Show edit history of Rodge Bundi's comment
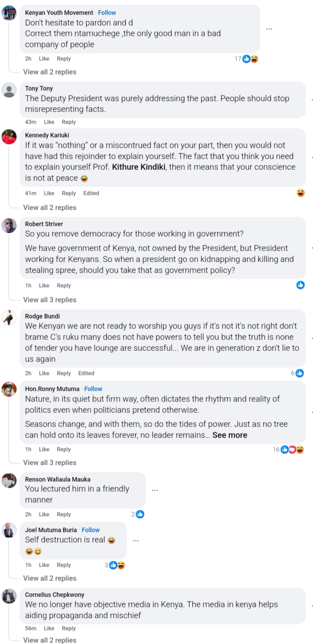This screenshot has width=313, height=644. [x=86, y=373]
